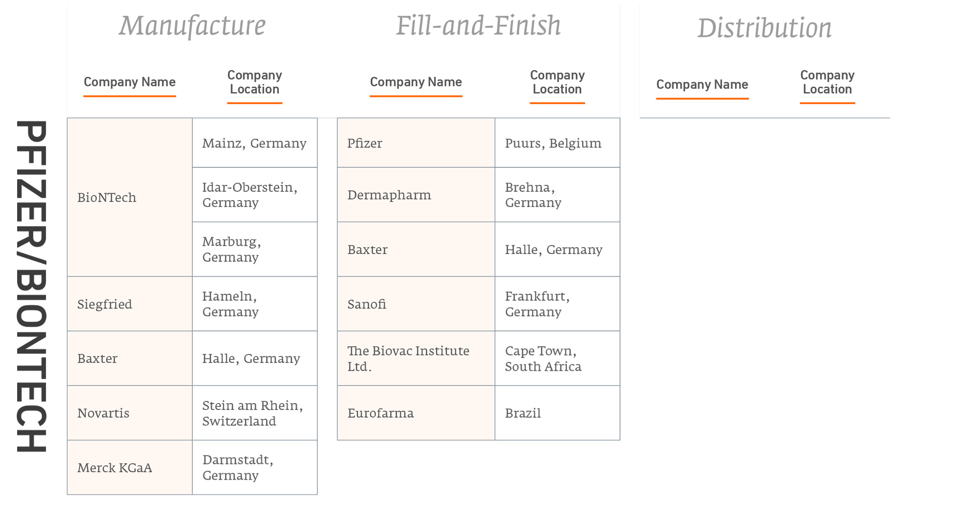Select the Idar-Oberstein, Germany cell

(254, 195)
